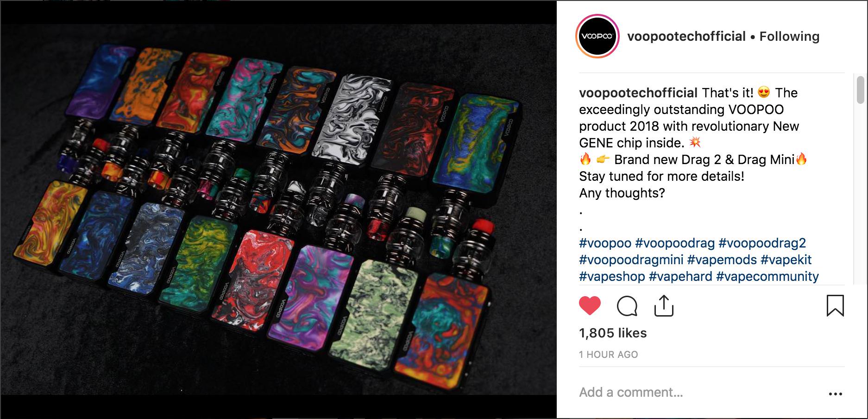Open the comment bubble icon
868x419 pixels.
coord(627,306)
